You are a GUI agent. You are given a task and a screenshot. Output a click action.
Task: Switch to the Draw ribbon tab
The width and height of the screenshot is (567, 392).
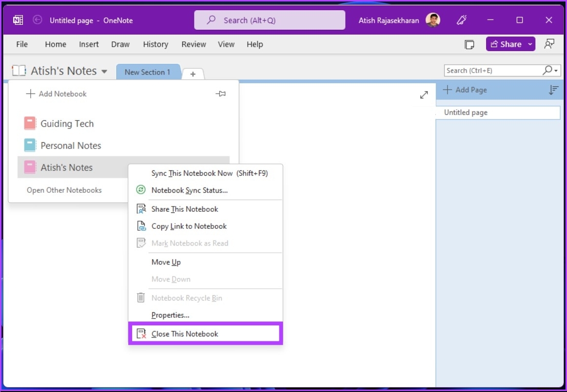click(120, 44)
